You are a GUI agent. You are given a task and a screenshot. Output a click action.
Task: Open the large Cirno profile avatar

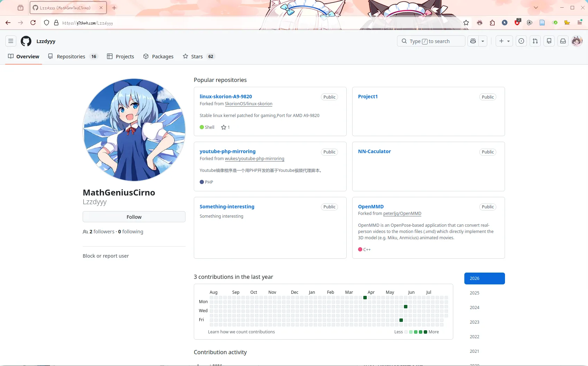click(134, 130)
